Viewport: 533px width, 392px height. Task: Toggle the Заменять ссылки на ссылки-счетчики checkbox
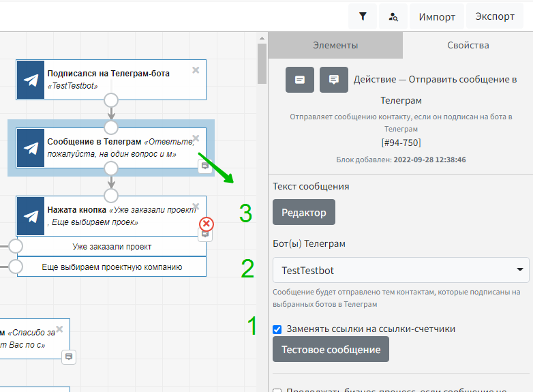[x=277, y=329]
